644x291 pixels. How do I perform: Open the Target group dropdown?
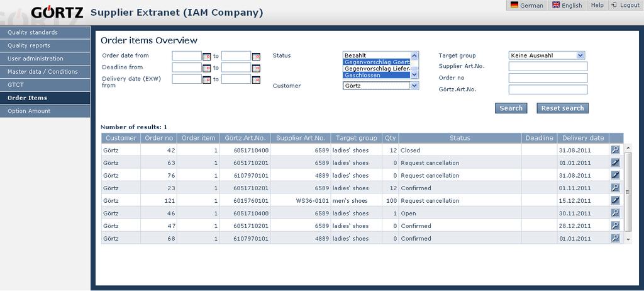pyautogui.click(x=547, y=55)
